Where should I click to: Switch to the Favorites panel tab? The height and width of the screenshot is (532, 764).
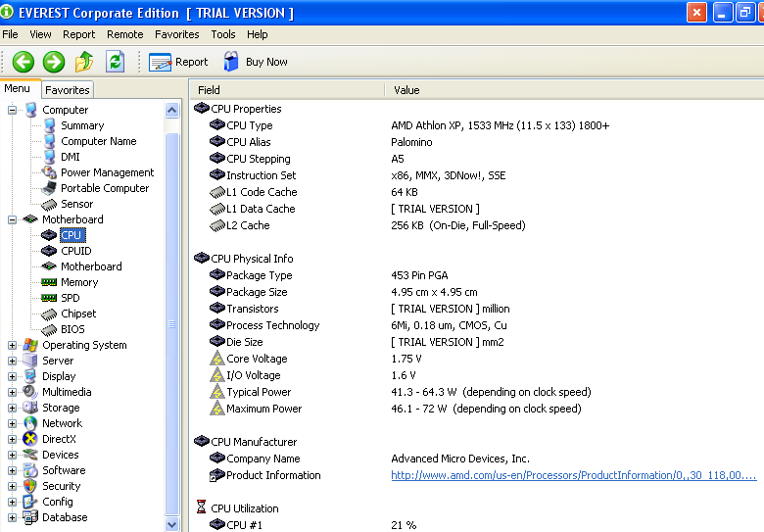tap(68, 90)
